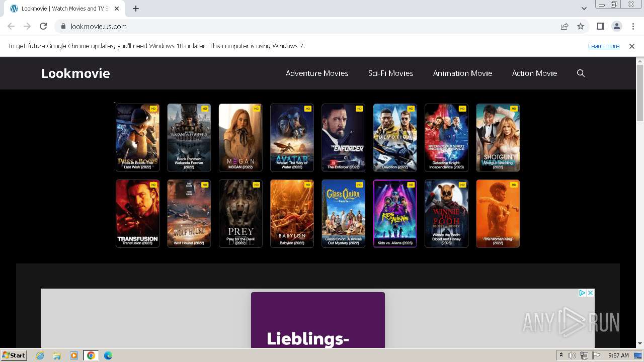Screen dimensions: 644x362
Task: Open the 9:57 AM taskbar clock
Action: click(x=618, y=355)
